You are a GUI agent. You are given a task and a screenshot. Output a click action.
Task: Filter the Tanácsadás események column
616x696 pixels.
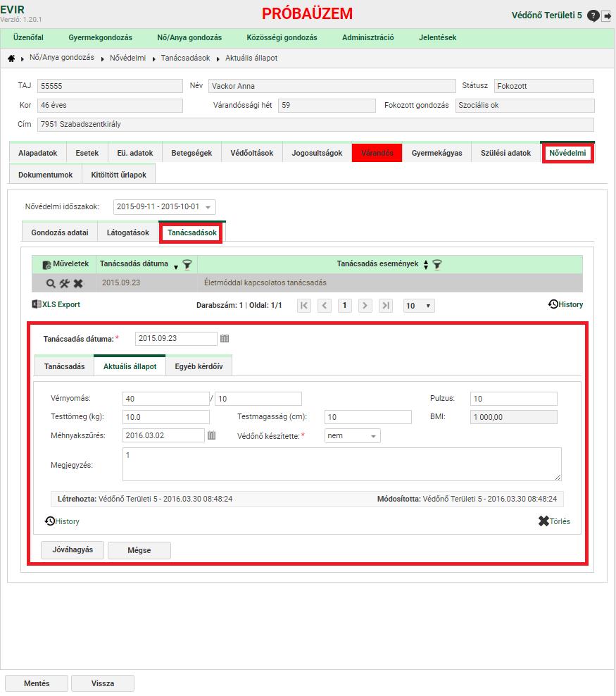point(437,265)
